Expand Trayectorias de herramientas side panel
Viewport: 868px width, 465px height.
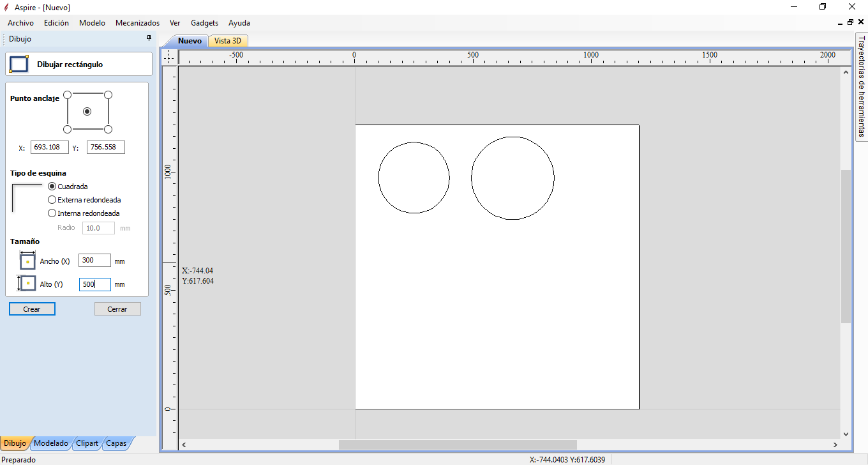click(x=861, y=86)
